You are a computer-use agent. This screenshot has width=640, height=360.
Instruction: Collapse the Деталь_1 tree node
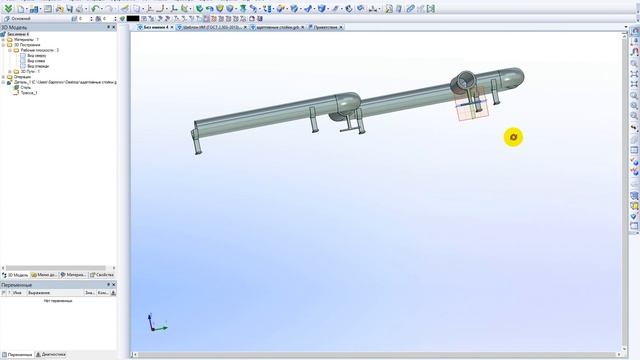3,82
